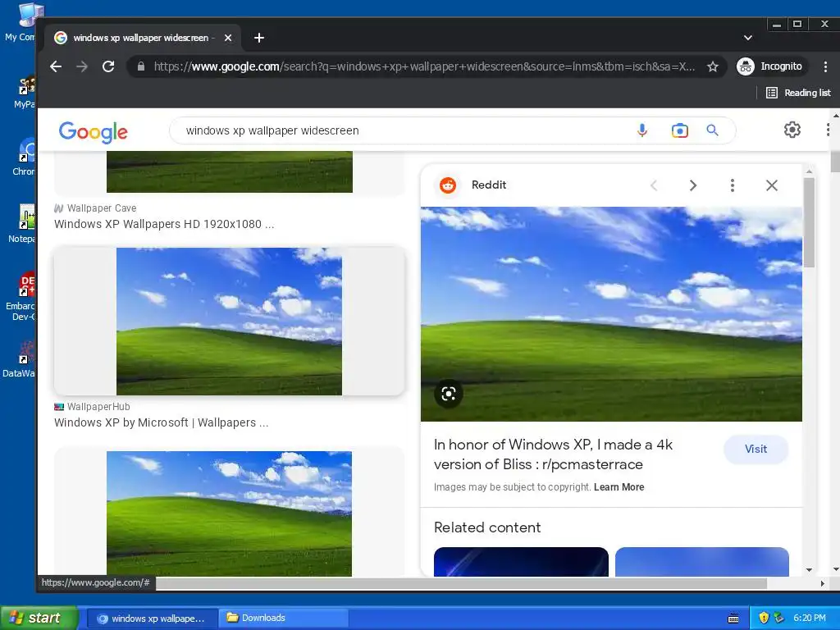The height and width of the screenshot is (630, 840).
Task: Open preview panel three-dot options
Action: (x=733, y=185)
